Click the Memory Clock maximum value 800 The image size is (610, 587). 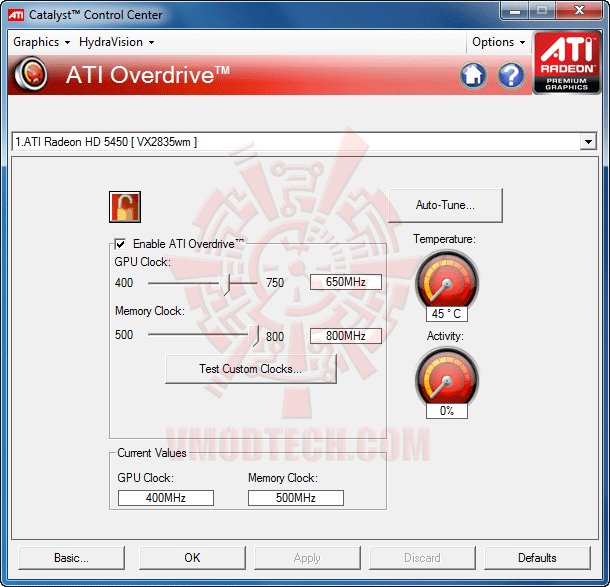pos(275,336)
